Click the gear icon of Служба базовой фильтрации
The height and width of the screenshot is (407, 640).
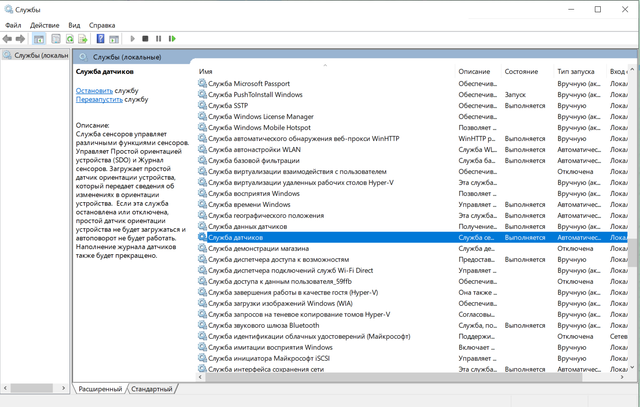[x=202, y=160]
